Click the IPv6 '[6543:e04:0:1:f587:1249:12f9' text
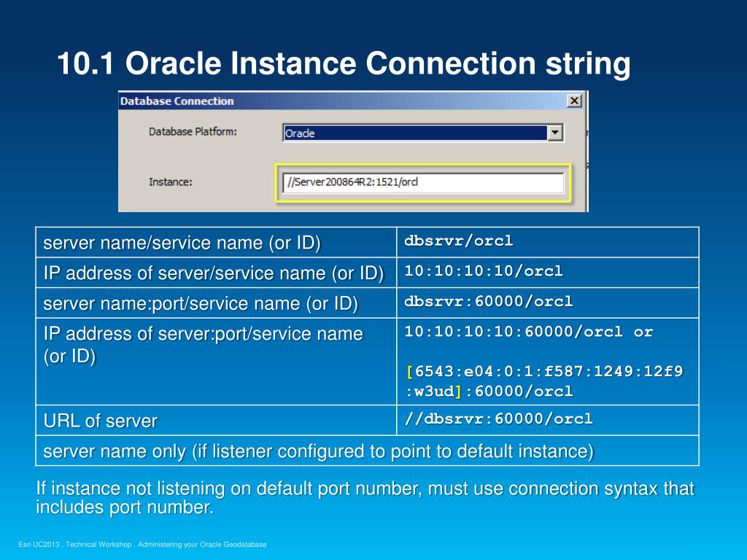The image size is (747, 560). [544, 371]
